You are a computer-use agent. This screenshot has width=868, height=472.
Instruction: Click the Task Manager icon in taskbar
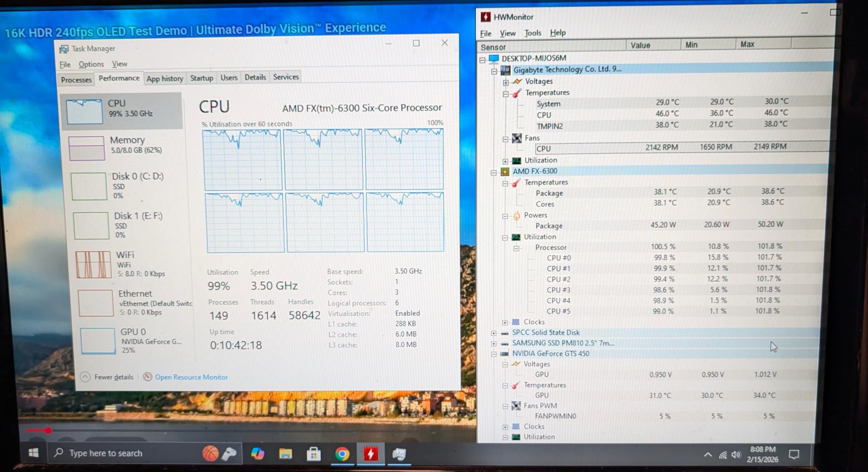[399, 454]
